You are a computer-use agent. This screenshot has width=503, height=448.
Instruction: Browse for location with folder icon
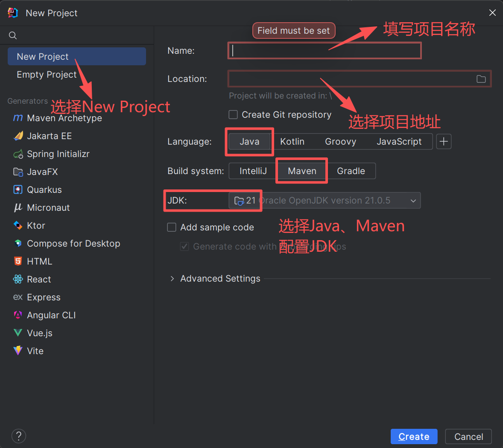click(x=481, y=79)
